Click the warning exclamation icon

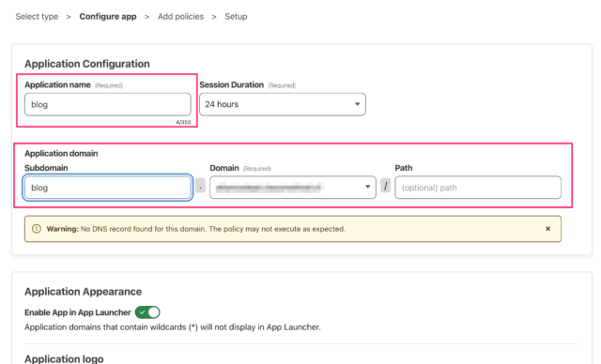(37, 229)
